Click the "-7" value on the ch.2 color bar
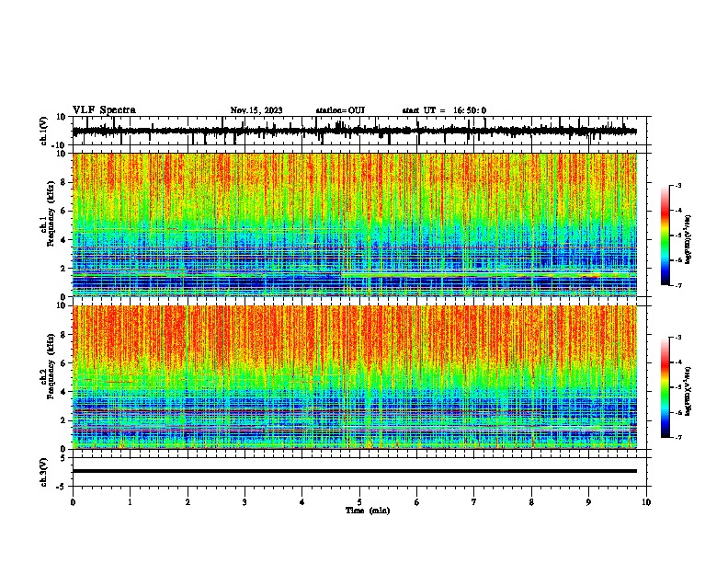Screen dimensions: 728x563 point(677,437)
